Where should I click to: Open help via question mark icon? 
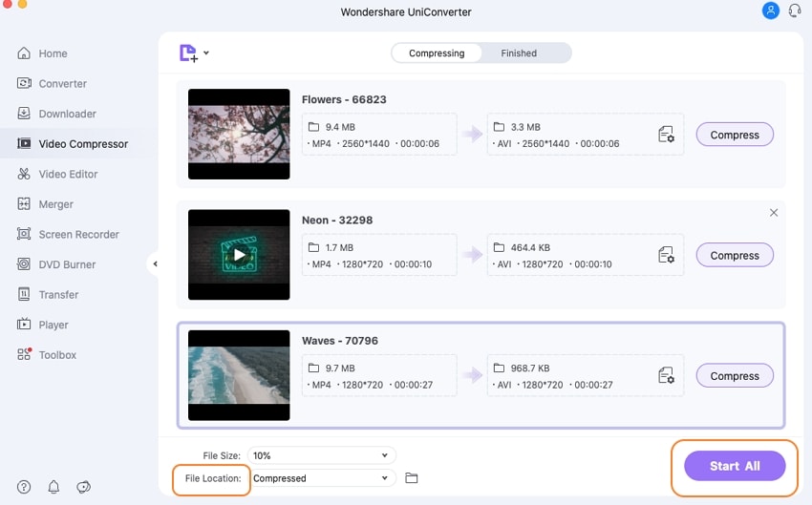pyautogui.click(x=24, y=487)
